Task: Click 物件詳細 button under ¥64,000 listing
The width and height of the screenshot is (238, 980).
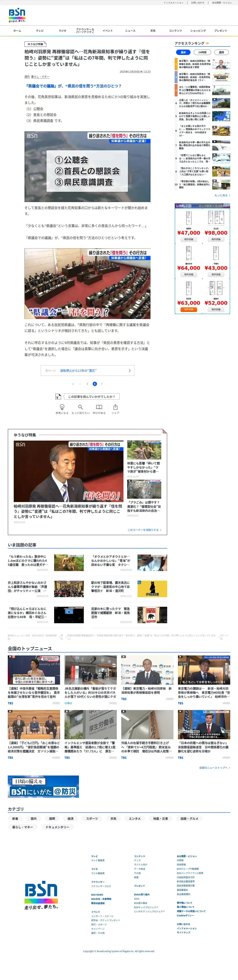Action: [189, 274]
